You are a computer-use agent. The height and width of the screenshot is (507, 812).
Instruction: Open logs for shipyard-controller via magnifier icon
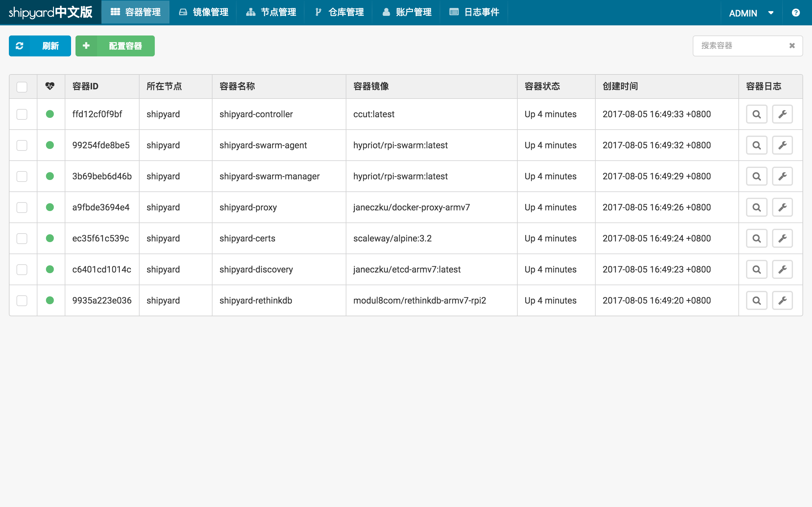point(756,114)
